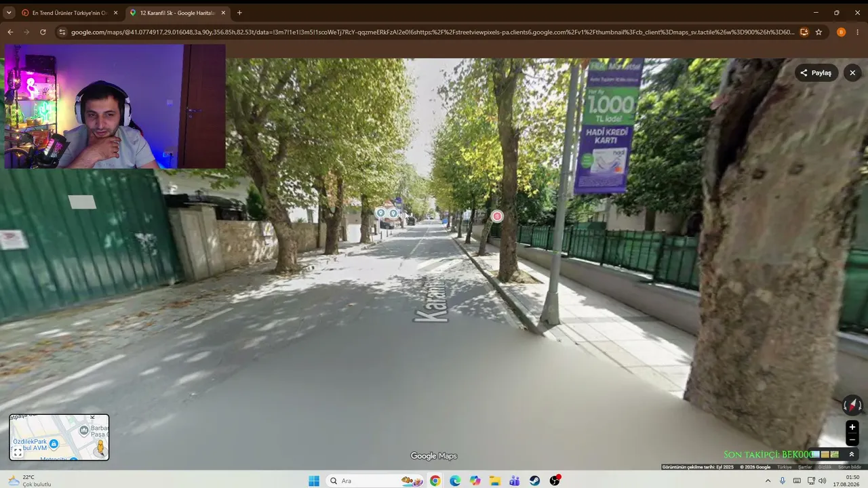Open the Şartlar terms link
Screen dimensions: 868x488
tap(805, 467)
